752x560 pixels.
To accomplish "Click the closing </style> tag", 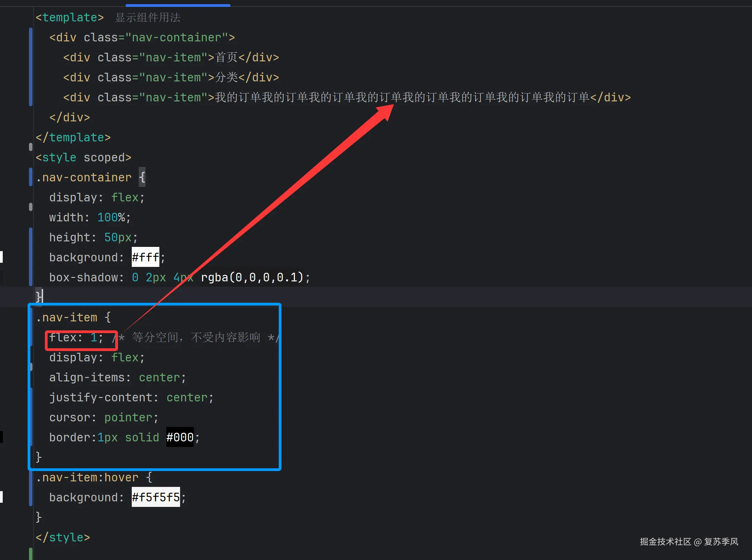I will pos(63,537).
